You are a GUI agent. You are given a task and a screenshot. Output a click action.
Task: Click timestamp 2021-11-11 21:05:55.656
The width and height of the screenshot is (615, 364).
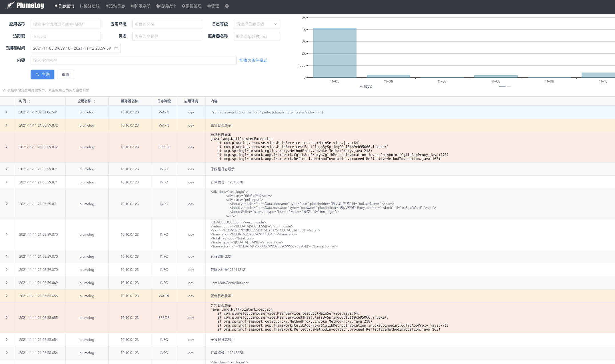pos(39,296)
